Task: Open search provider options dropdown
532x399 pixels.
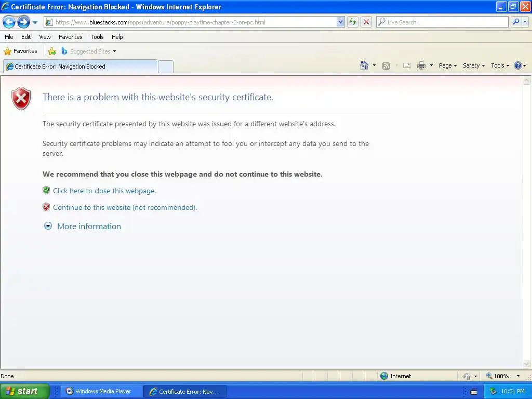Action: (525, 22)
